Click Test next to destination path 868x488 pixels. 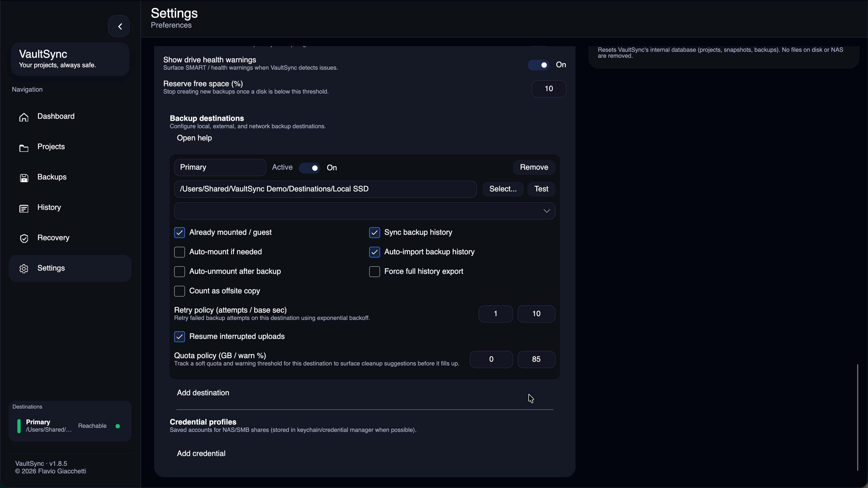tap(541, 189)
